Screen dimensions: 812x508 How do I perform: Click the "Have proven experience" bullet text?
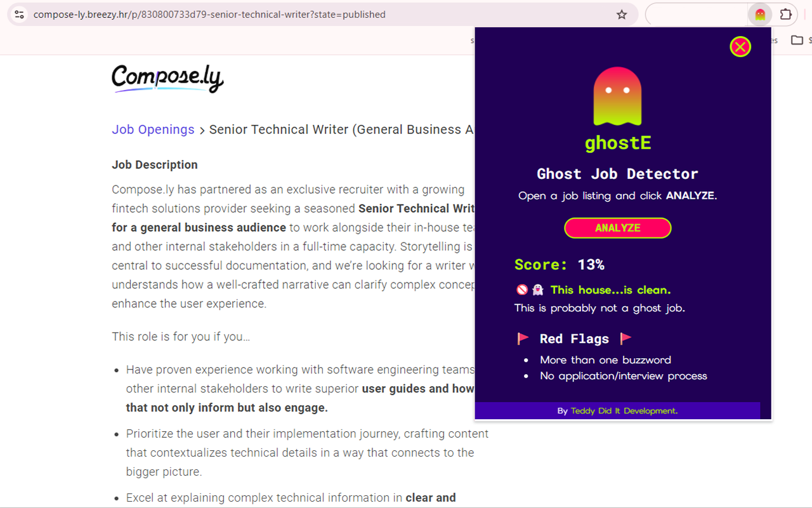pyautogui.click(x=300, y=389)
